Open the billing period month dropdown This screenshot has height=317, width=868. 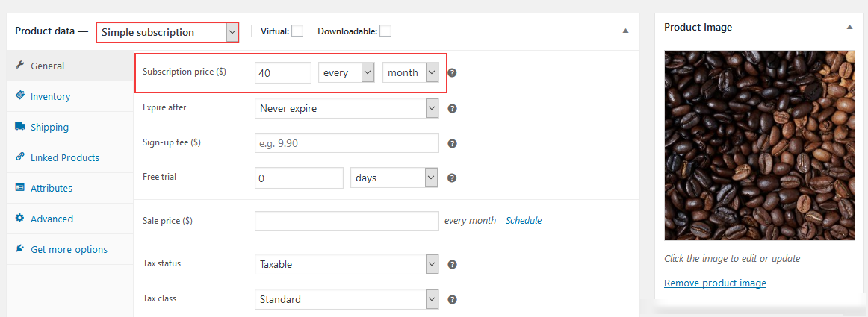point(410,72)
